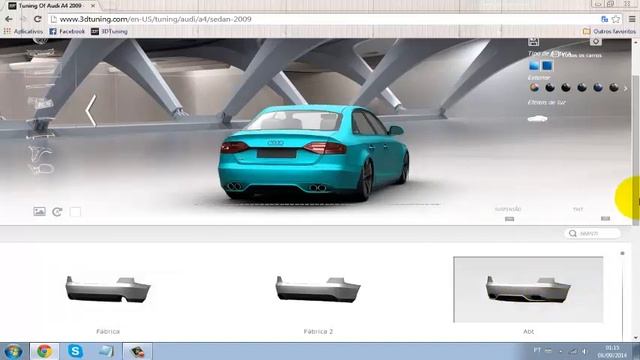Click the previous view chevron arrow
Image resolution: width=640 pixels, height=360 pixels.
(91, 110)
